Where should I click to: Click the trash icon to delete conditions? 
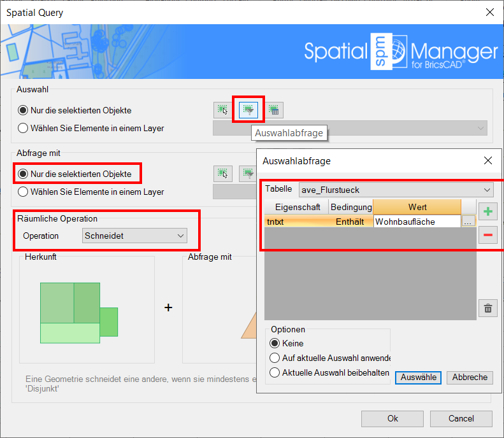pos(487,309)
